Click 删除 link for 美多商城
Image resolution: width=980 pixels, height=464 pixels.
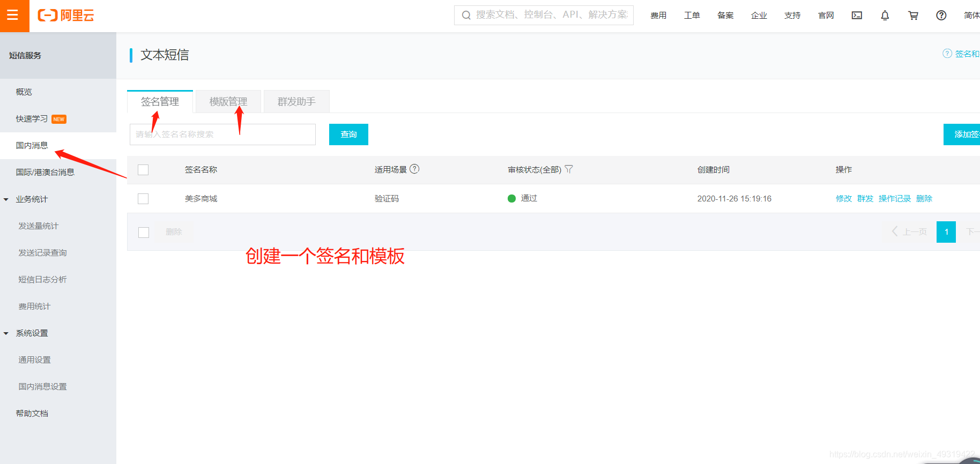point(924,199)
